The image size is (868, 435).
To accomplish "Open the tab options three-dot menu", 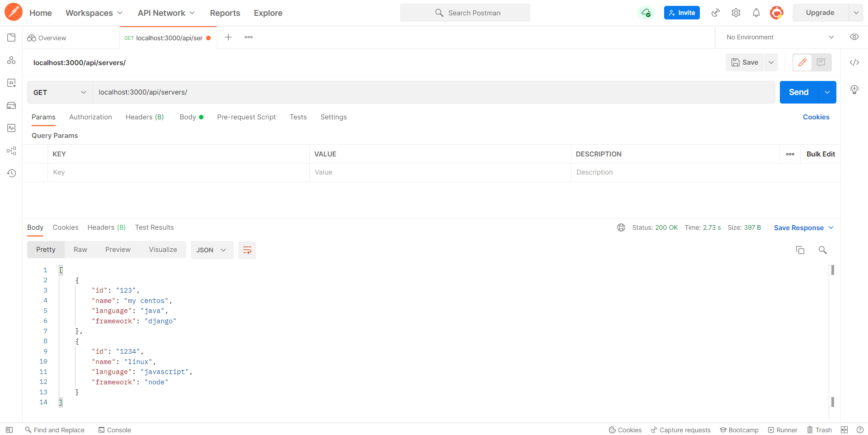I will (x=249, y=38).
